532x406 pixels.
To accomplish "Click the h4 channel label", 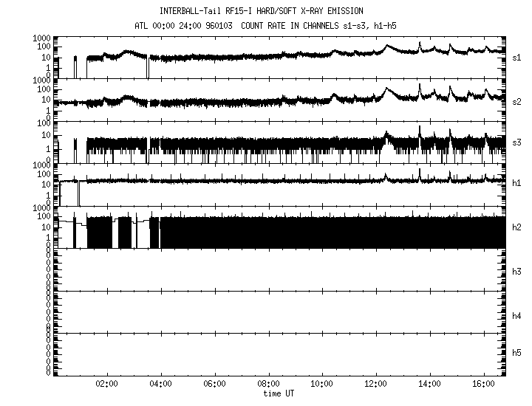I will pos(517,316).
